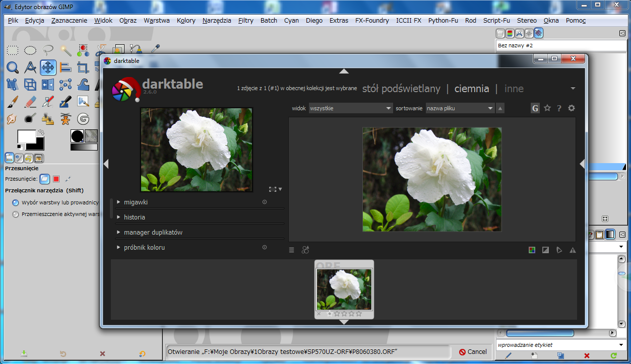
Task: Open 'wprowadzanie etykiet' dropdown in GIMP
Action: point(560,345)
